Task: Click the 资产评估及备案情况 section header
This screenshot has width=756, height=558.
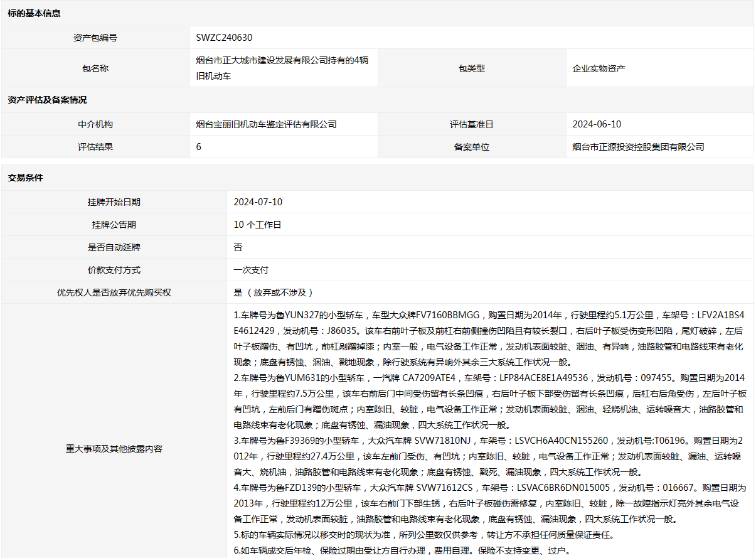Action: (47, 100)
